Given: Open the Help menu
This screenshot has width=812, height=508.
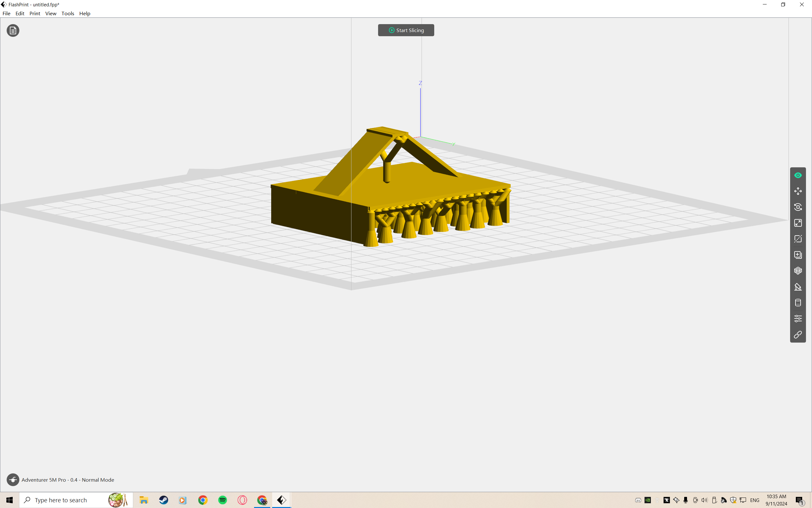Looking at the screenshot, I should pyautogui.click(x=85, y=13).
